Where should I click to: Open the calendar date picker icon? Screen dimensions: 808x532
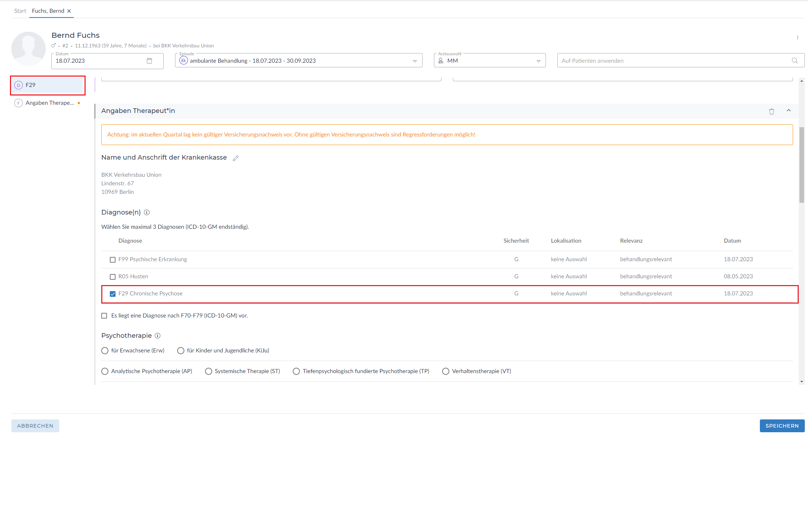click(x=149, y=61)
